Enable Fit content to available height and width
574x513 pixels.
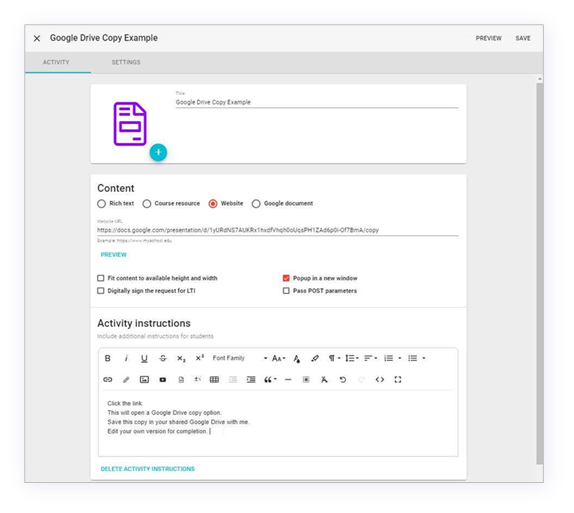coord(101,278)
